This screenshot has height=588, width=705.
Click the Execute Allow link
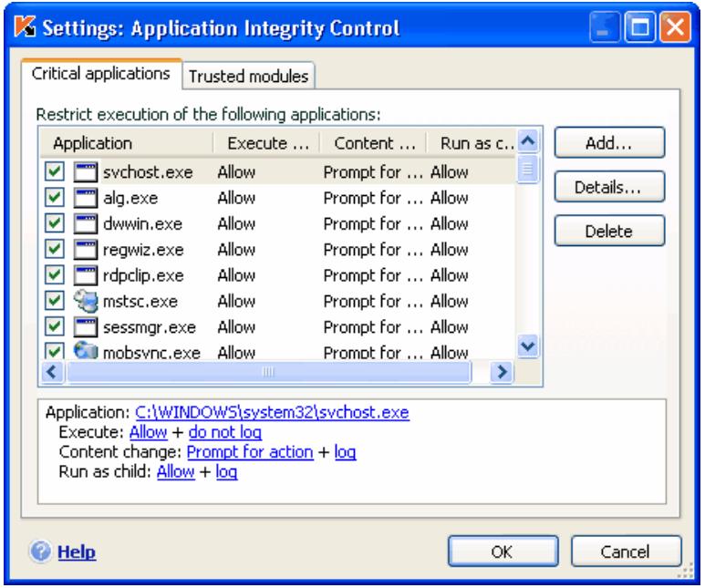tap(149, 432)
